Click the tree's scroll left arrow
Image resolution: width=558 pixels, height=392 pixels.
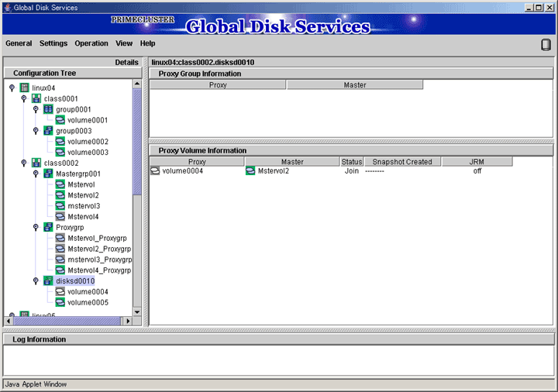coord(9,321)
